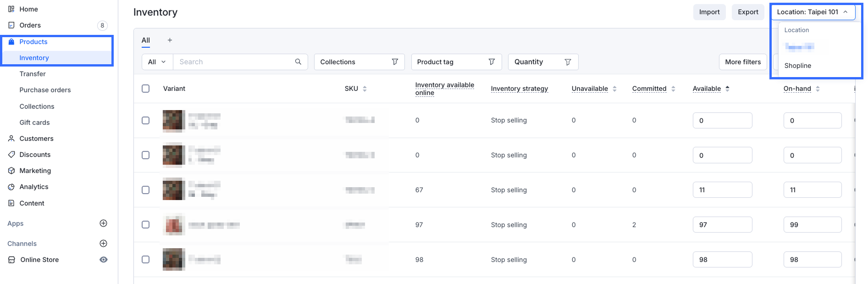The width and height of the screenshot is (868, 284).
Task: Open More filters
Action: tap(742, 62)
